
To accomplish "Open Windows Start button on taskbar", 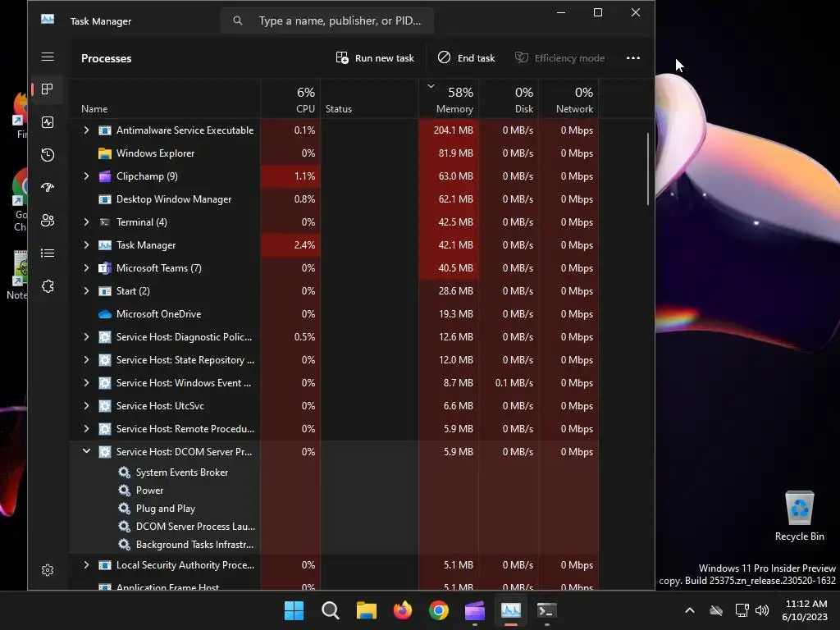I will point(294,610).
